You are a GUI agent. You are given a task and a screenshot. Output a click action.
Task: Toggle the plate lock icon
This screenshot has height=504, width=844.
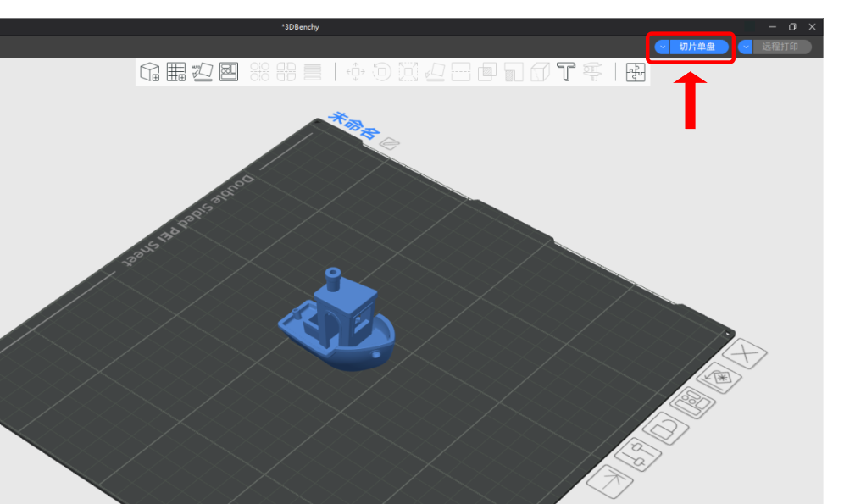666,428
